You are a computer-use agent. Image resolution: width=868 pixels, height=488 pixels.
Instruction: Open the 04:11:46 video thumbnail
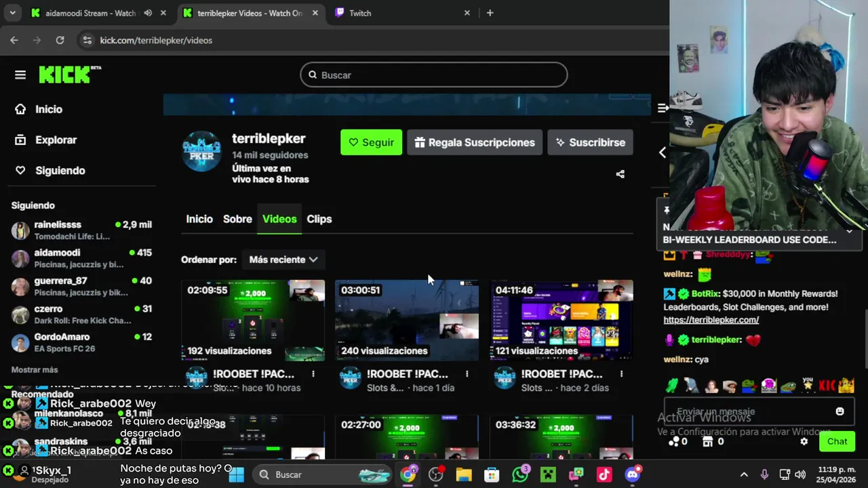pos(561,320)
